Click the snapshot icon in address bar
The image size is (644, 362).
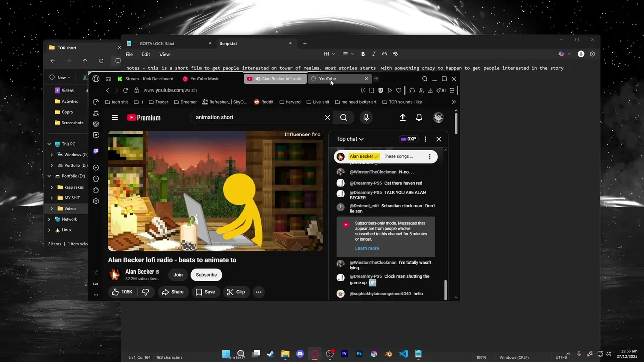[x=372, y=90]
